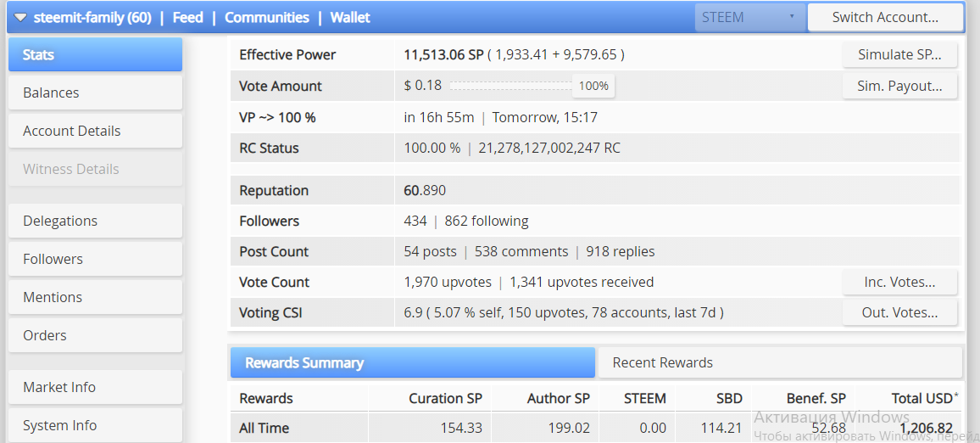
Task: Select the Balances tab
Action: (x=95, y=93)
